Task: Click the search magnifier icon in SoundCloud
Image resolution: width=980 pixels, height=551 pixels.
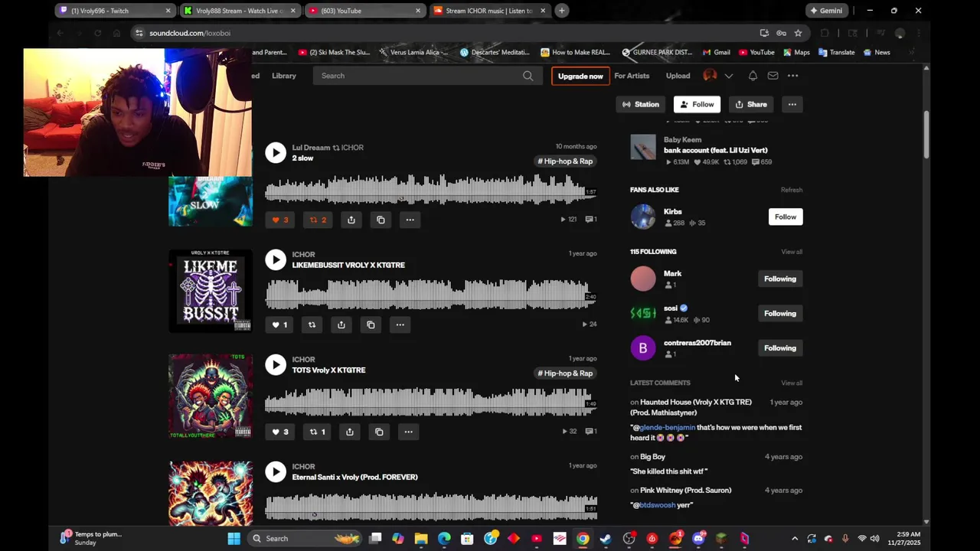Action: (528, 76)
